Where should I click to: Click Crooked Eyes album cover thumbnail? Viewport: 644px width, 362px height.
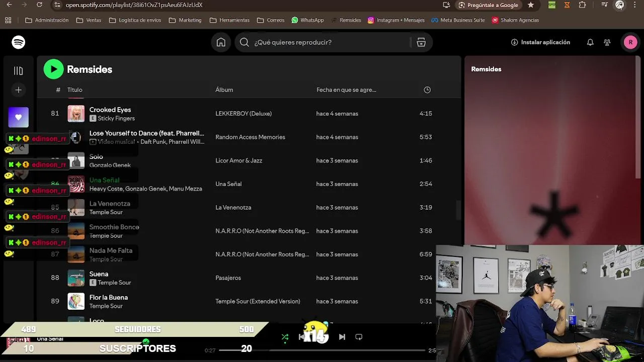tap(76, 114)
